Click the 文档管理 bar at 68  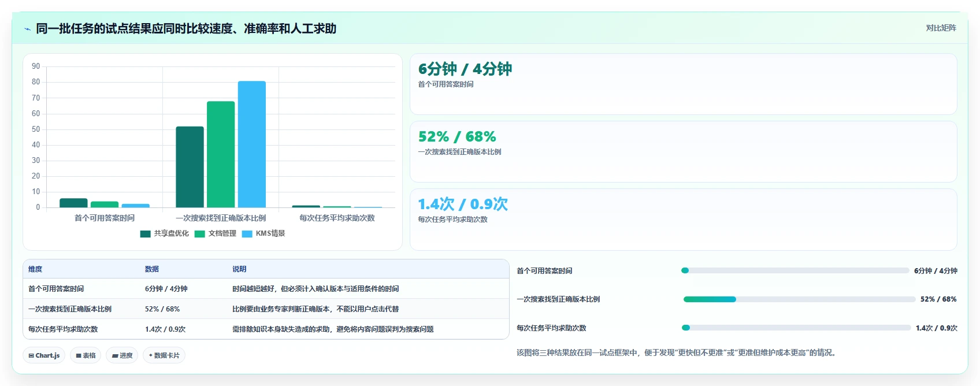221,154
